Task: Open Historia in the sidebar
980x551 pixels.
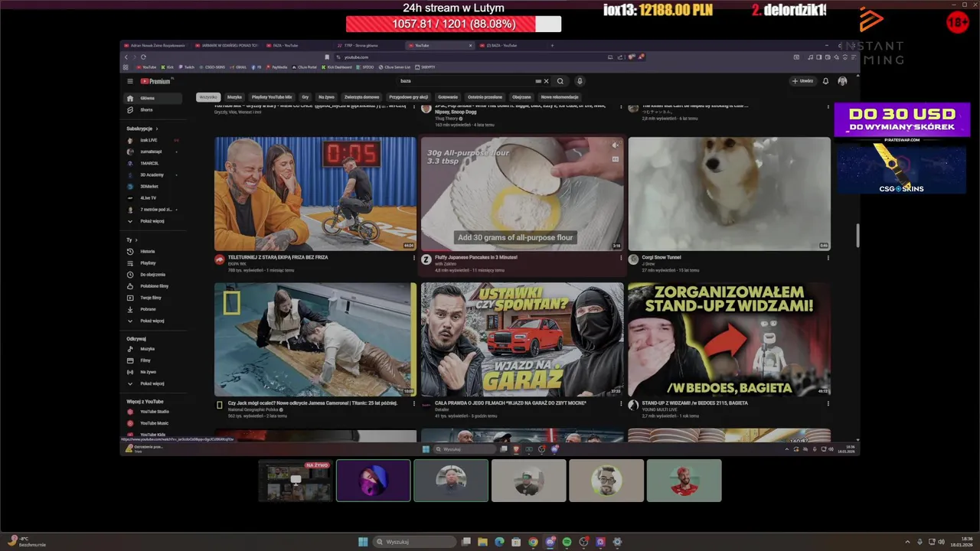Action: click(154, 251)
